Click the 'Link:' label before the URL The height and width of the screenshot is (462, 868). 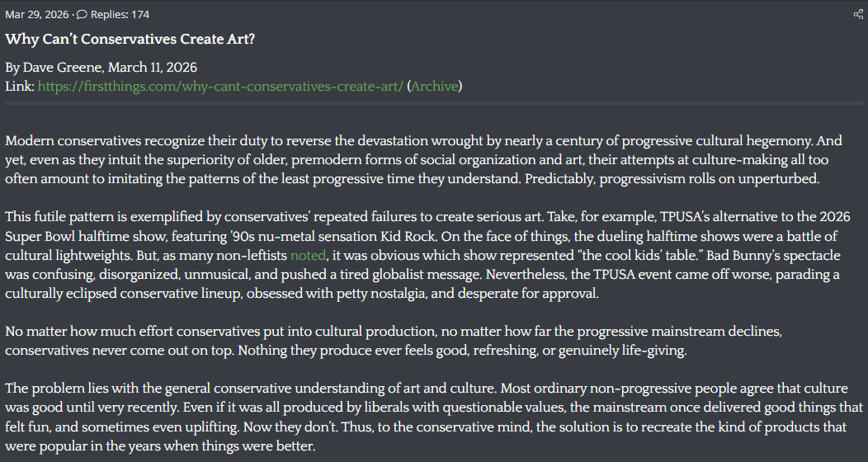point(19,86)
